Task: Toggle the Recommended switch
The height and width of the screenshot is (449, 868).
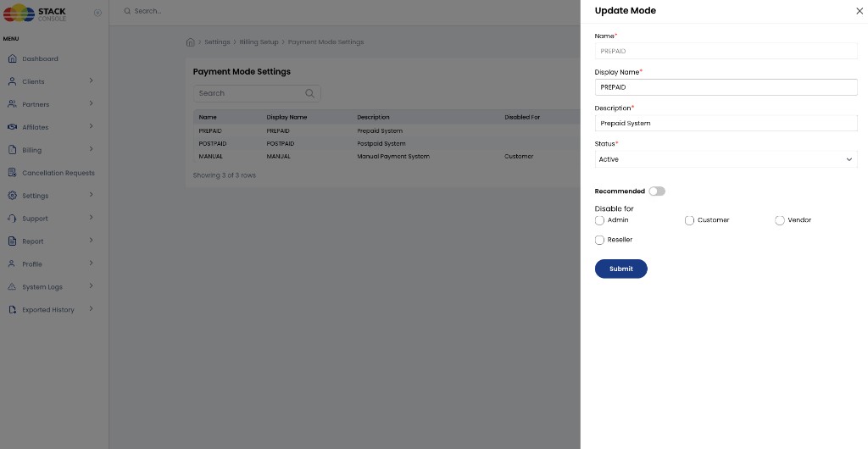Action: (657, 191)
